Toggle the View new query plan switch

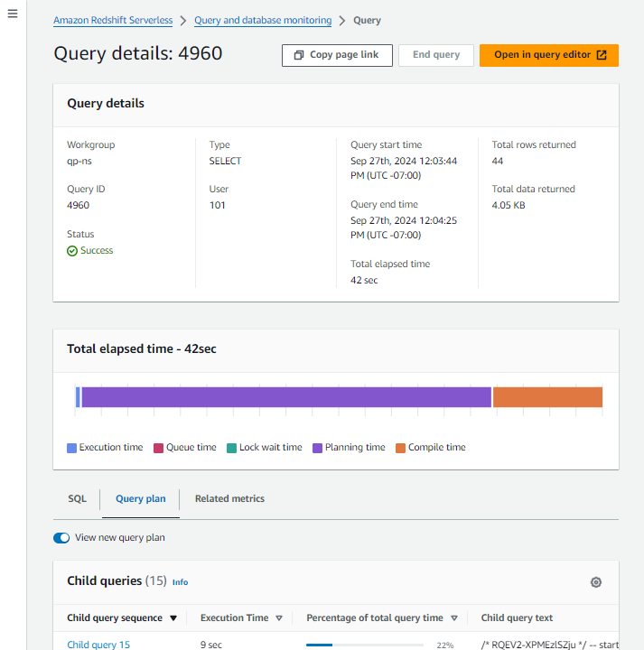[61, 538]
